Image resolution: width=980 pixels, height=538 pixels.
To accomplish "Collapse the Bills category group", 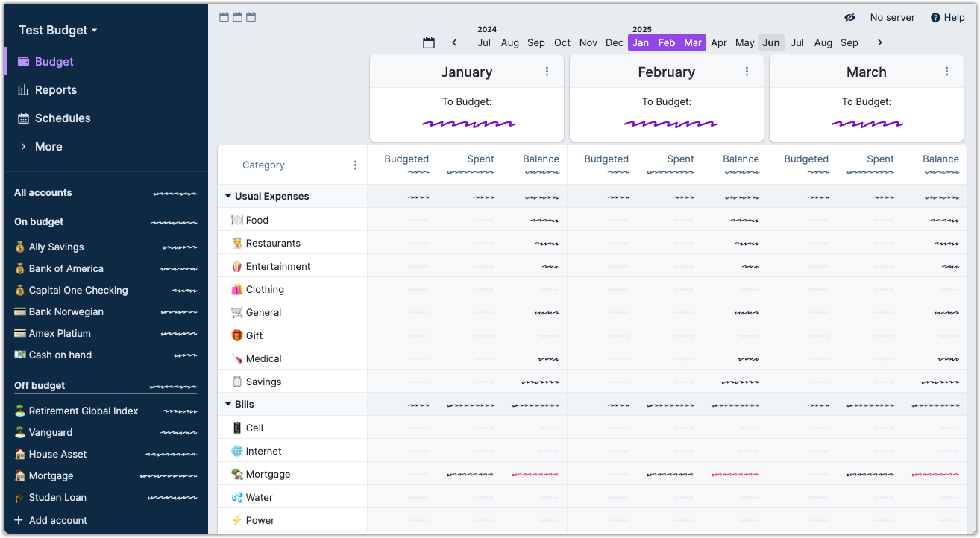I will pos(228,405).
